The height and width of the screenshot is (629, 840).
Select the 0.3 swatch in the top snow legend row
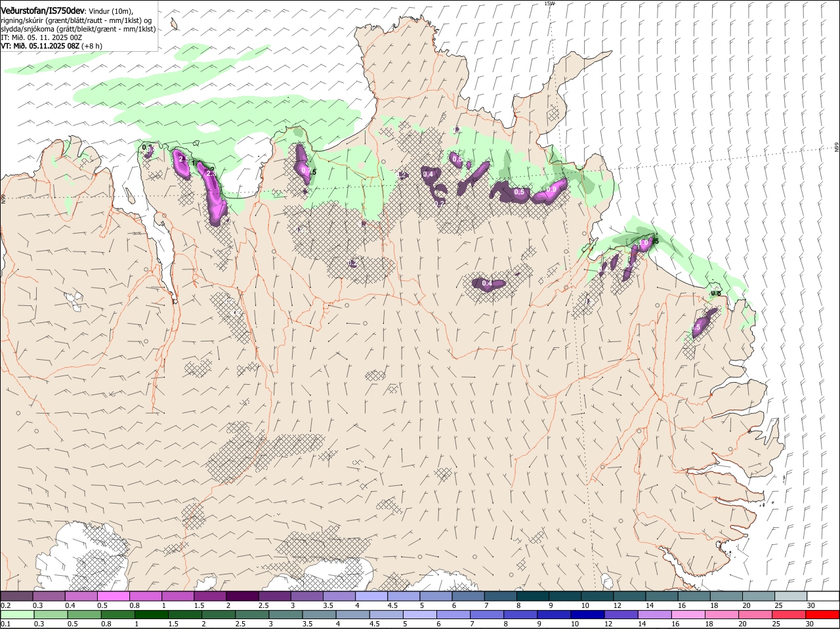[49, 596]
